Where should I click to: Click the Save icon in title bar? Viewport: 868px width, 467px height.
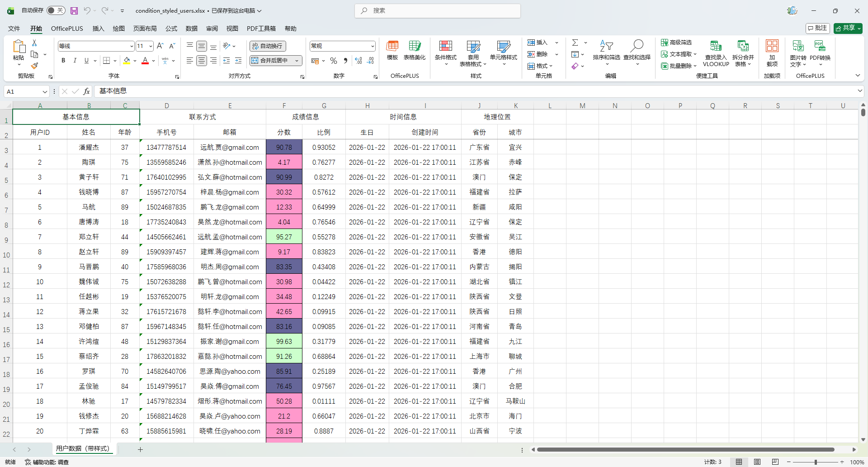point(74,10)
